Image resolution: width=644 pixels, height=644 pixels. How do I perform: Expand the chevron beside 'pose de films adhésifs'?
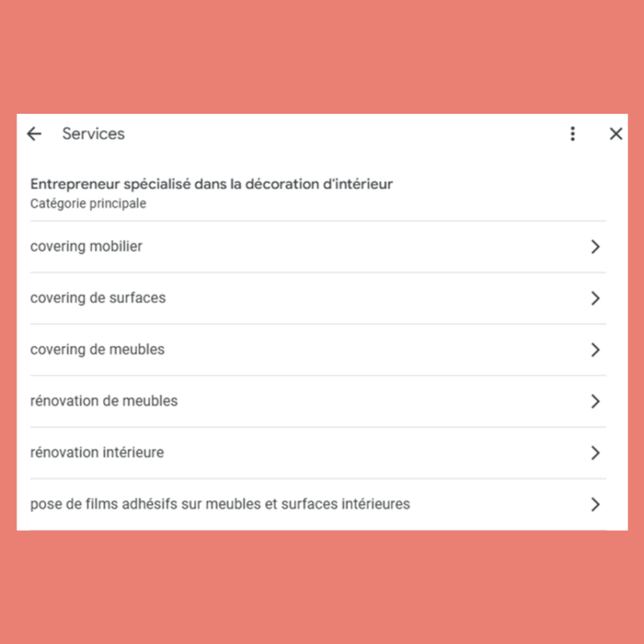(x=595, y=504)
